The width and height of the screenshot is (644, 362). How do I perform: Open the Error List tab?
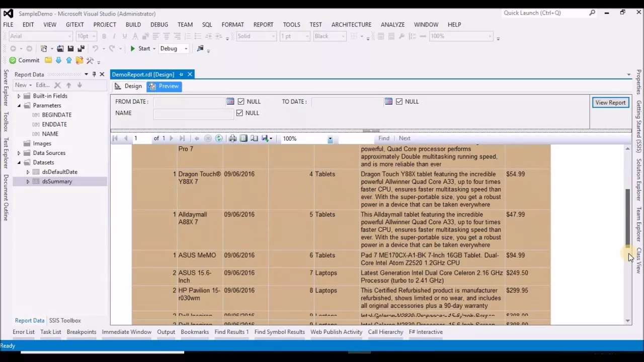[24, 332]
